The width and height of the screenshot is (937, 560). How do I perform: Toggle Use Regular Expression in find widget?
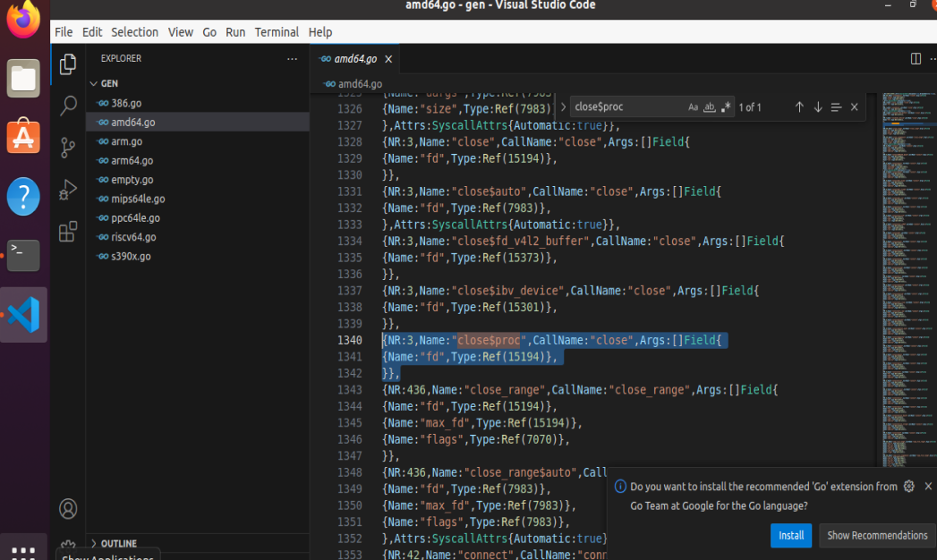click(x=726, y=107)
